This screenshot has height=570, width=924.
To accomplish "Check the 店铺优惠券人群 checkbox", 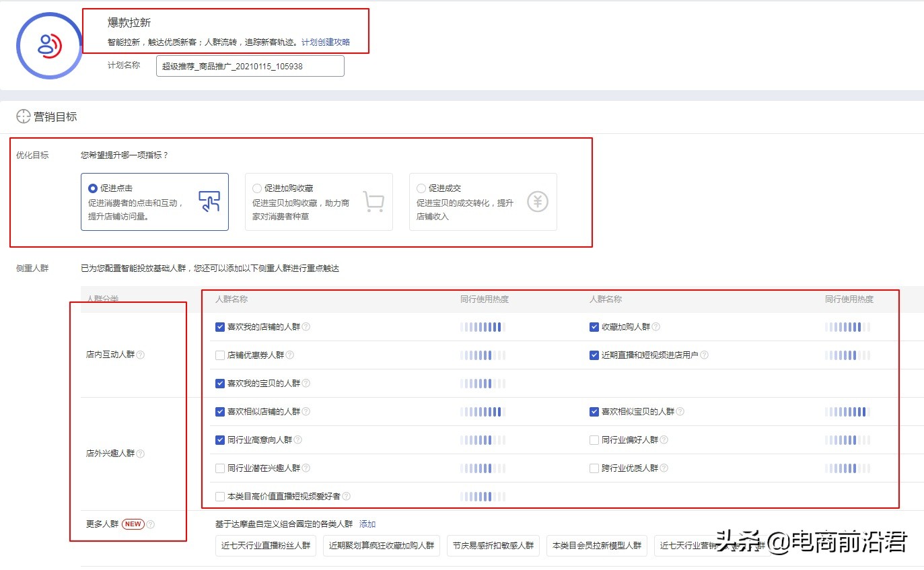I will pyautogui.click(x=219, y=355).
